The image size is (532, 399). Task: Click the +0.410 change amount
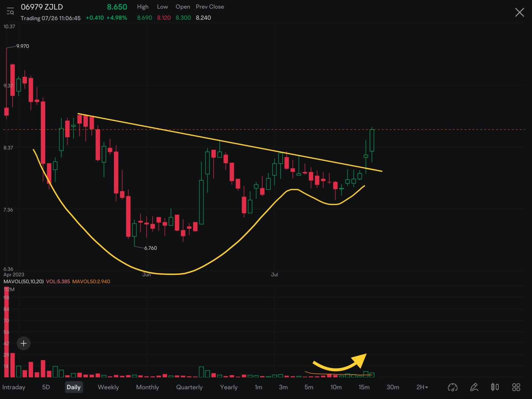pyautogui.click(x=95, y=18)
